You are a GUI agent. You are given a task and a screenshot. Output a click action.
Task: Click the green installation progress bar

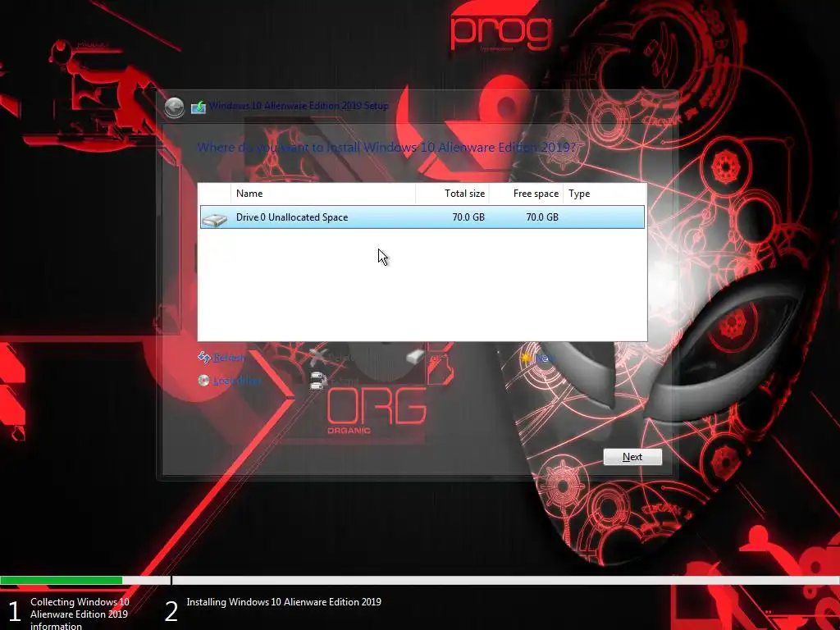[x=61, y=580]
